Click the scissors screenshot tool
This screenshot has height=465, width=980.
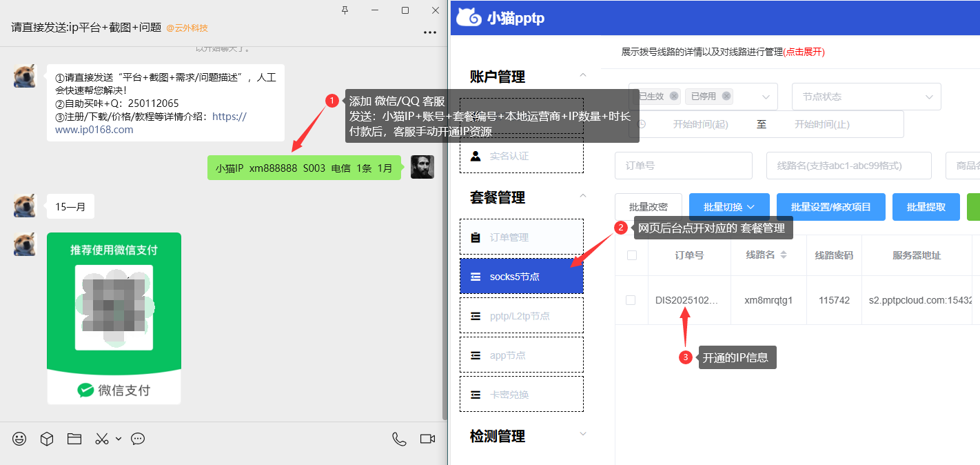pyautogui.click(x=102, y=439)
